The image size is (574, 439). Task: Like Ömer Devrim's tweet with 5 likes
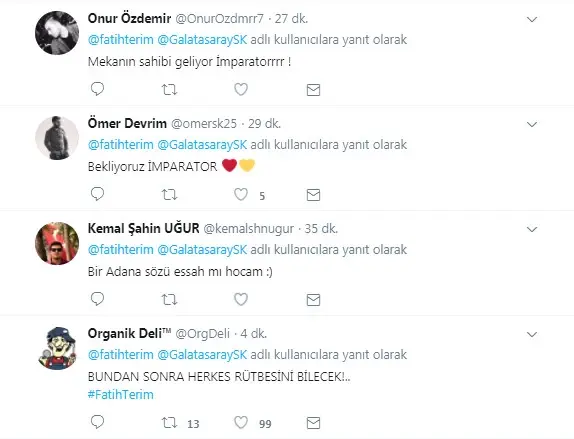(241, 194)
